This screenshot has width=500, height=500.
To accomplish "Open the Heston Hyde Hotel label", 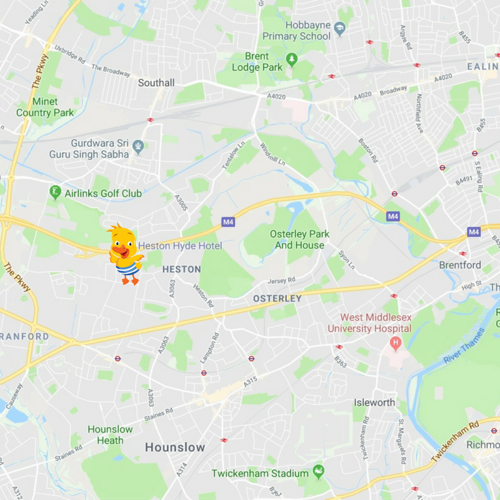I will click(180, 246).
